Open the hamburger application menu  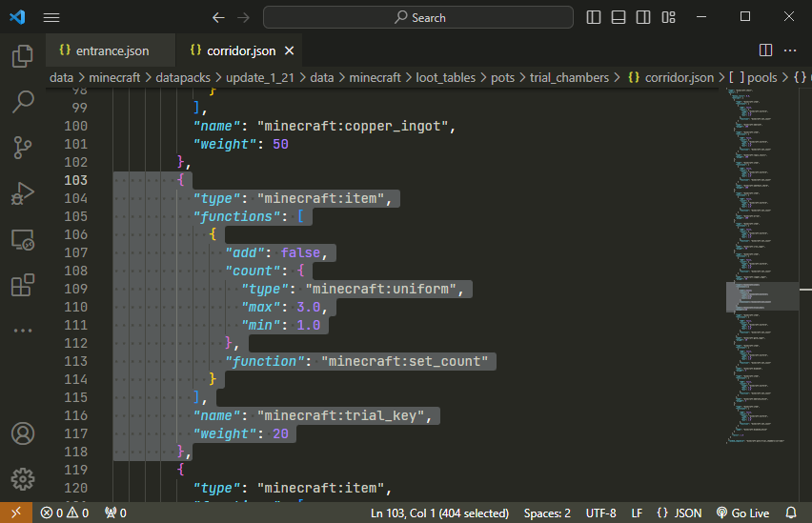click(x=51, y=17)
